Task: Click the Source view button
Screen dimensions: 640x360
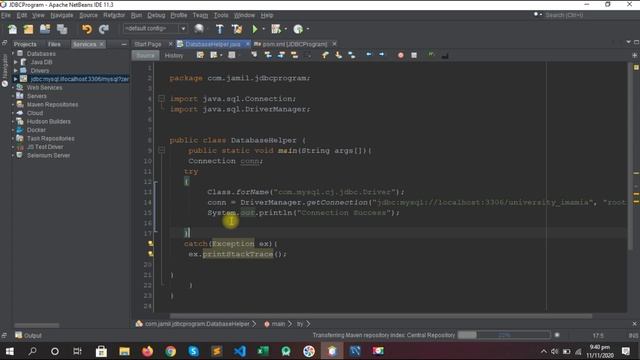Action: point(145,56)
